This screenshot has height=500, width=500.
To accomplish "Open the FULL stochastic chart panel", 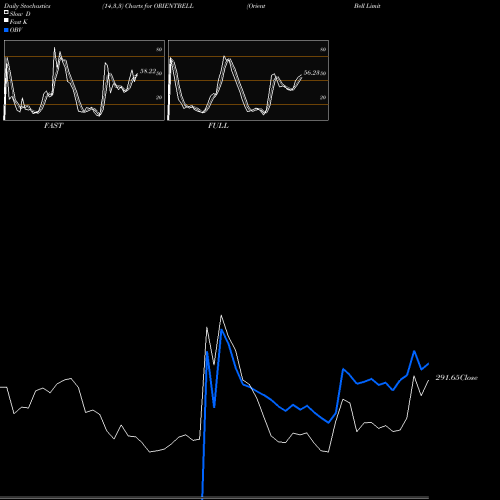I will click(248, 80).
